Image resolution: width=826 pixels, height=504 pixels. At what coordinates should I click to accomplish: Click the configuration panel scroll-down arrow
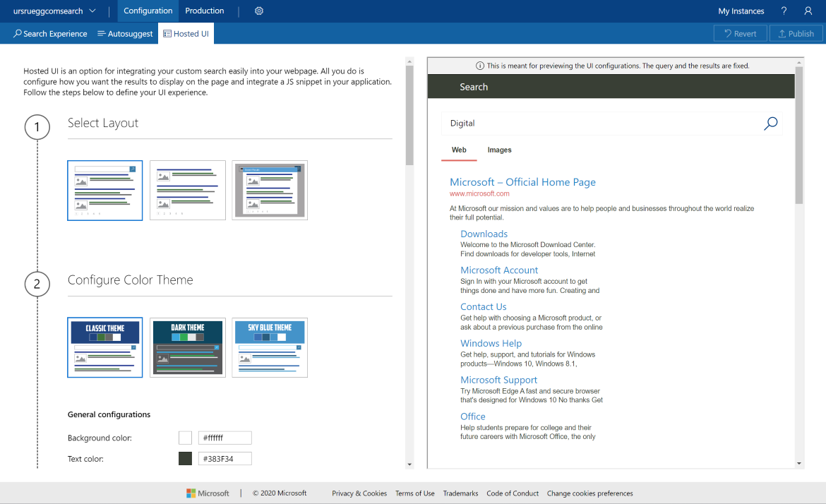point(409,464)
